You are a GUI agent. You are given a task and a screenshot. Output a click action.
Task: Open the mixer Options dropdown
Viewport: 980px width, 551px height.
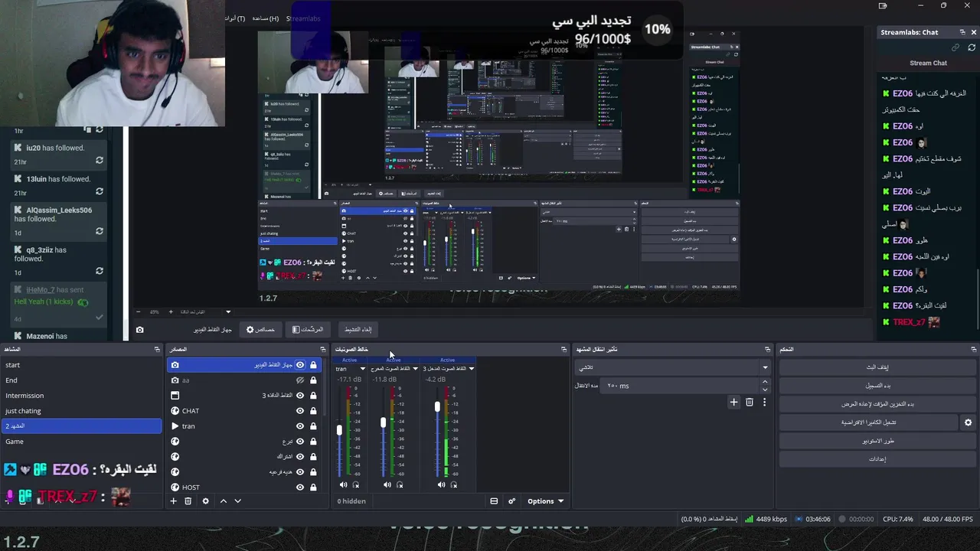tap(545, 501)
